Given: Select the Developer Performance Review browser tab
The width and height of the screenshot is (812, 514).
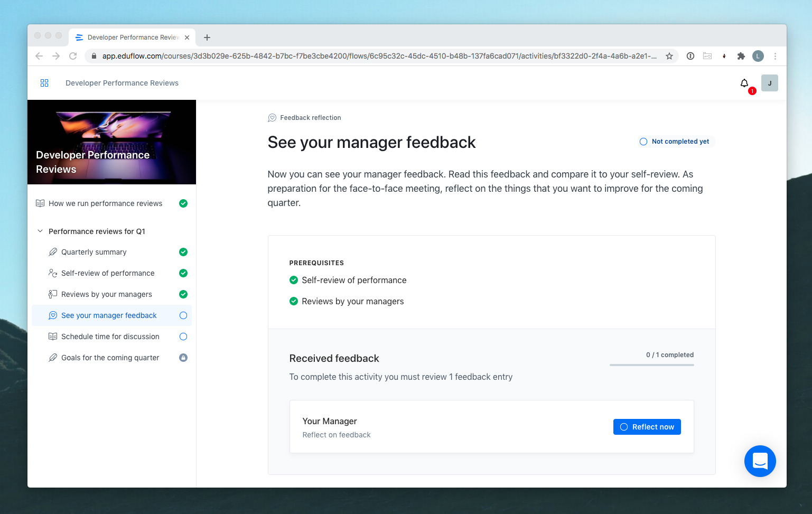Looking at the screenshot, I should coord(132,38).
